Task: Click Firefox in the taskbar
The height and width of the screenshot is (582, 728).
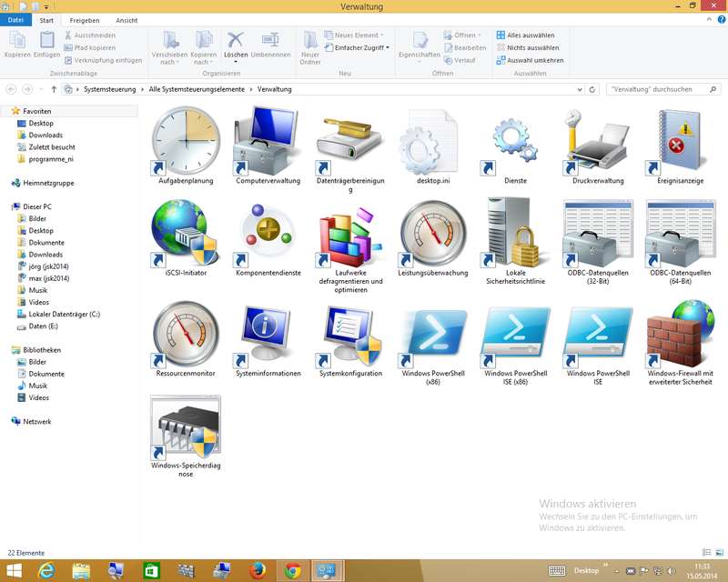Action: click(x=258, y=570)
